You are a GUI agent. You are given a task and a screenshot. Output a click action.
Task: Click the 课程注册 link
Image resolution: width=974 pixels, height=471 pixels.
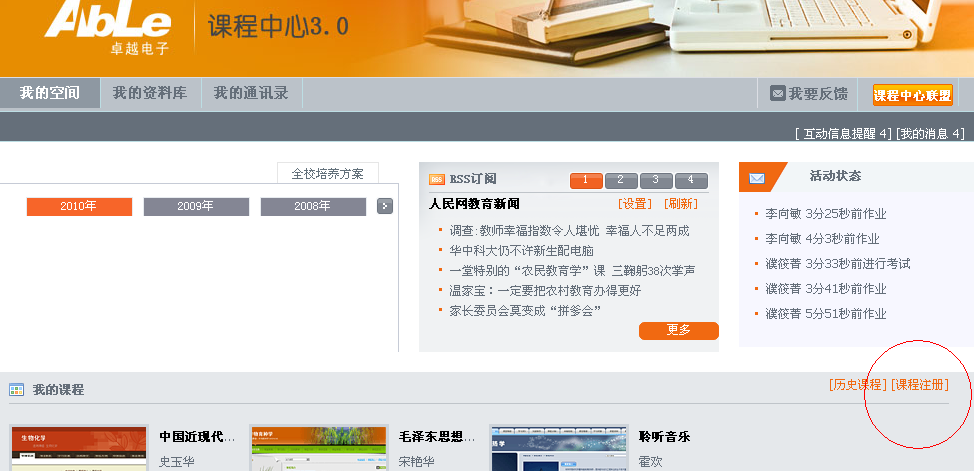tap(919, 385)
